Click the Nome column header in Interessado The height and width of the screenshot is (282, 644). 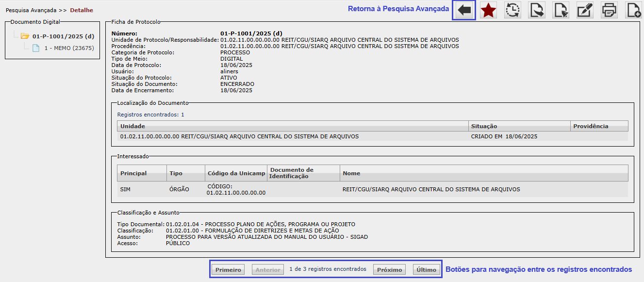tap(351, 173)
